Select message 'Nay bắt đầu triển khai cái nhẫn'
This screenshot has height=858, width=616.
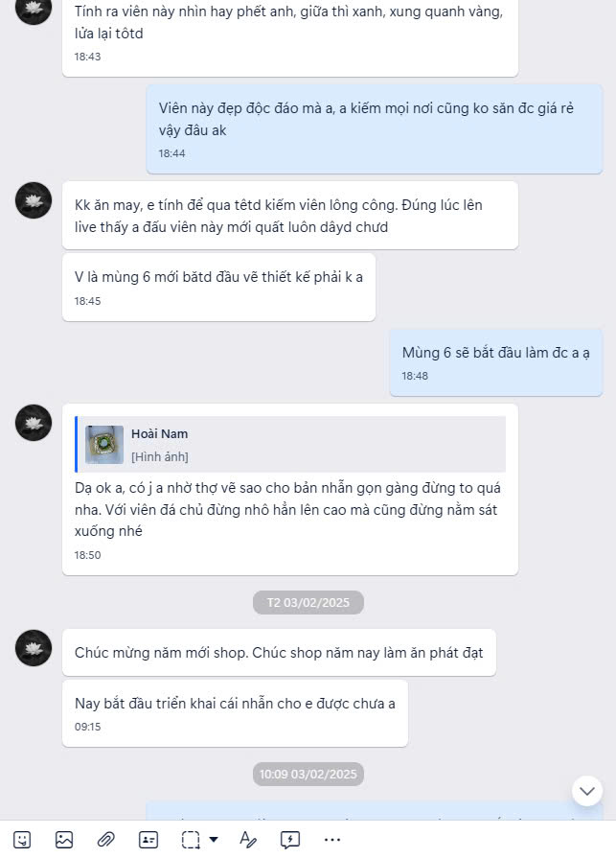pos(235,713)
